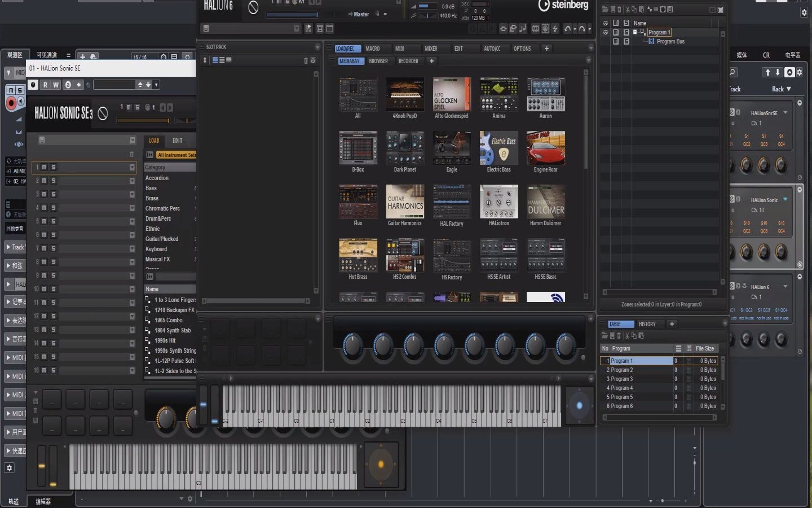Toggle write automation W button
The height and width of the screenshot is (508, 812).
pyautogui.click(x=56, y=85)
